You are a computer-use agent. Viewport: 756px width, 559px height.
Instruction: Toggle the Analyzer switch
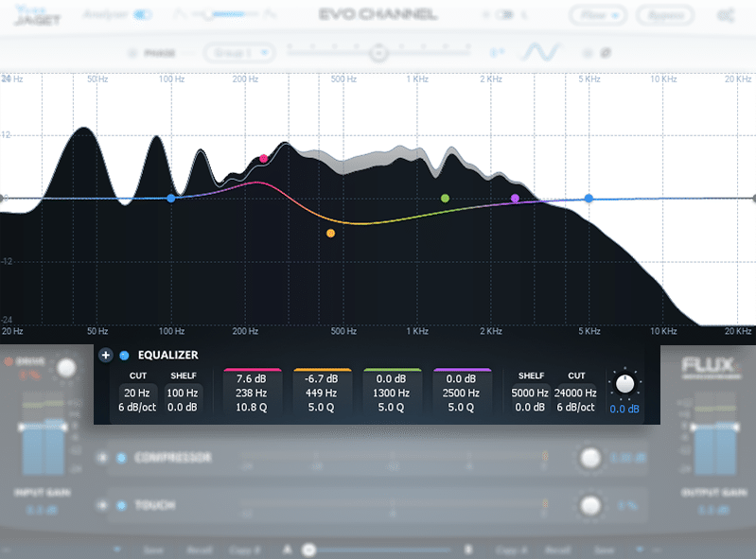pos(143,14)
